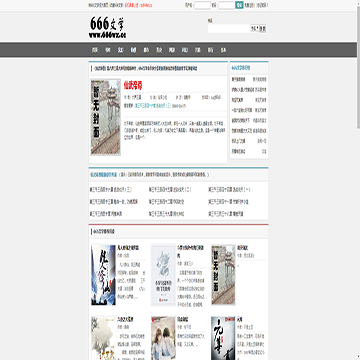
Task: Open the last item in the dark navigation bar
Action: pos(223,50)
